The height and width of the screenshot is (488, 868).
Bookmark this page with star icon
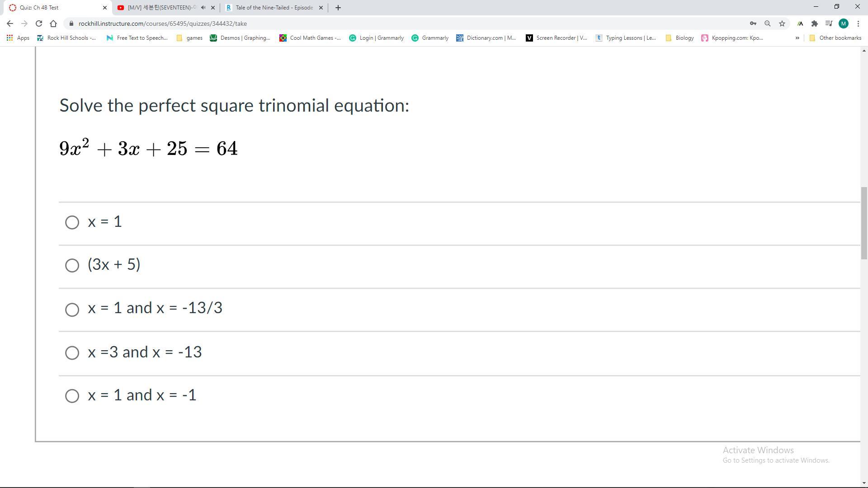pyautogui.click(x=782, y=23)
